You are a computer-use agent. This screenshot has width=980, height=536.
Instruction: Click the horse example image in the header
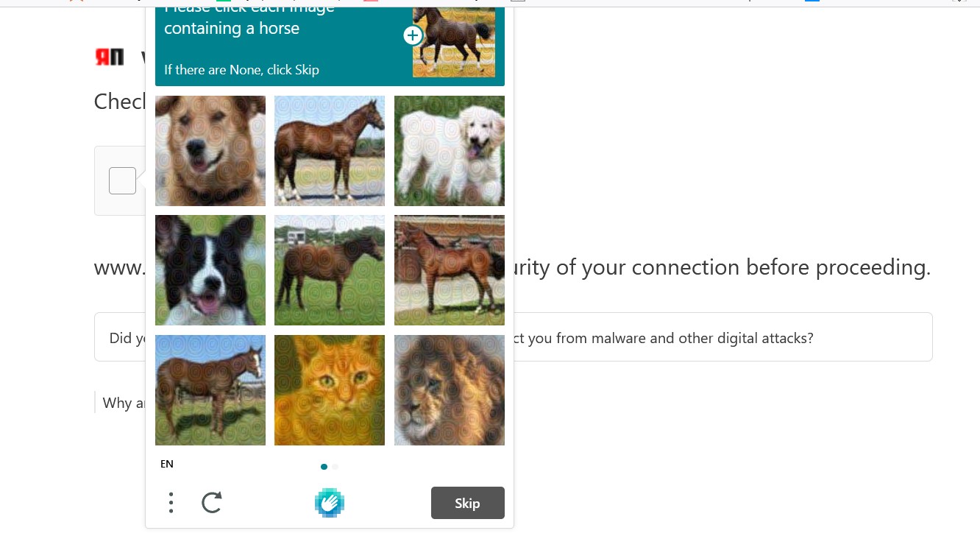point(454,42)
